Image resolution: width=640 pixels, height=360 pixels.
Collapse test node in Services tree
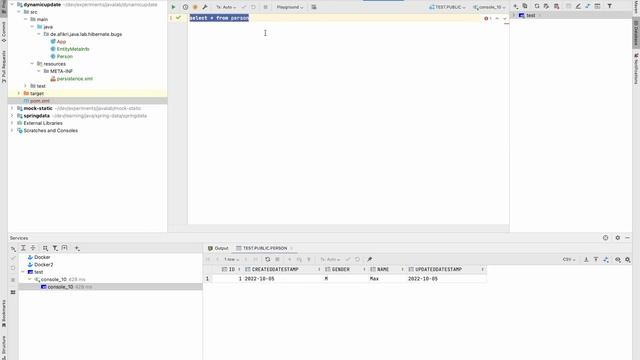point(23,272)
